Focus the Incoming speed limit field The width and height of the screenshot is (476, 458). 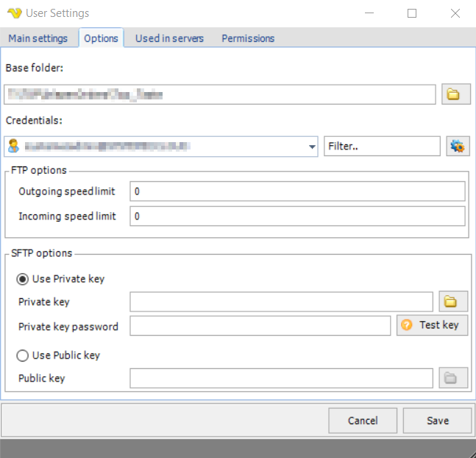coord(296,216)
